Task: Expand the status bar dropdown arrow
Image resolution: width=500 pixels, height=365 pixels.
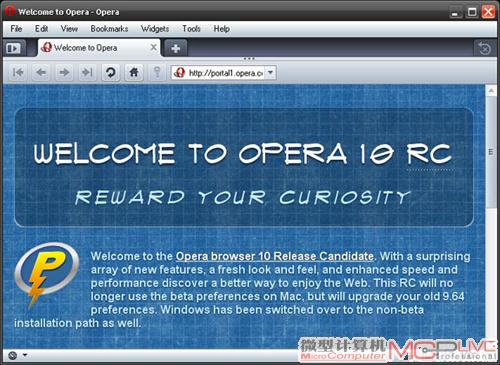Action: tap(25, 355)
